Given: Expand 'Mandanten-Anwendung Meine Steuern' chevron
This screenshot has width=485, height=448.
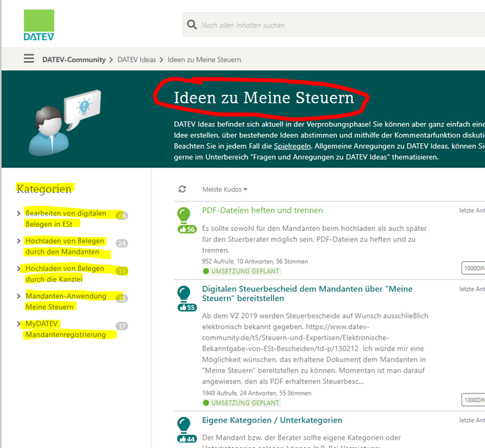Looking at the screenshot, I should click(19, 296).
